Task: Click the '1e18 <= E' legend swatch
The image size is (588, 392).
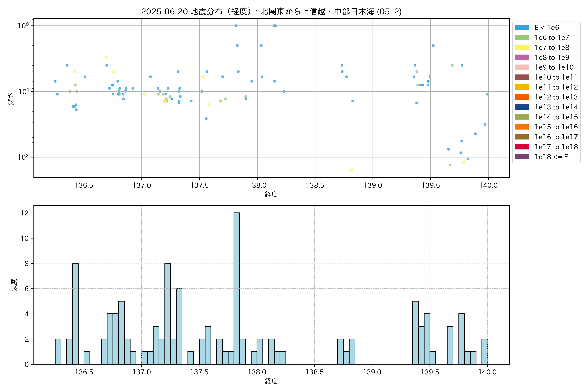Action: (x=522, y=157)
